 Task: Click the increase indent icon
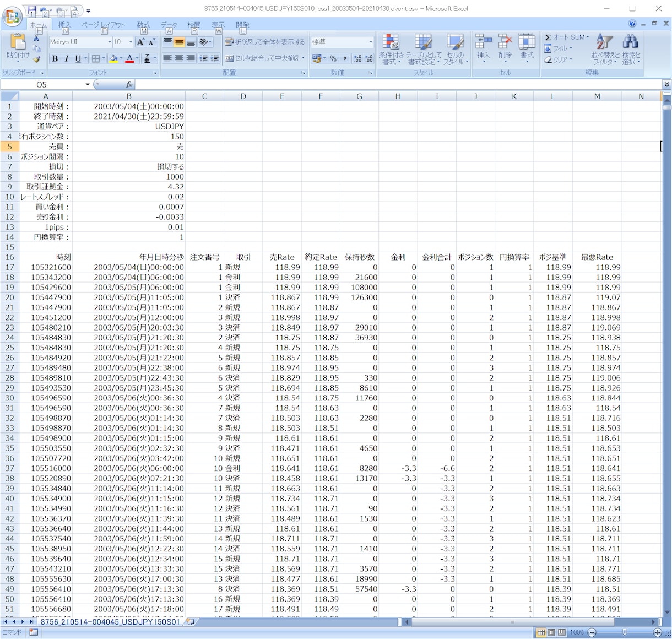coord(215,58)
